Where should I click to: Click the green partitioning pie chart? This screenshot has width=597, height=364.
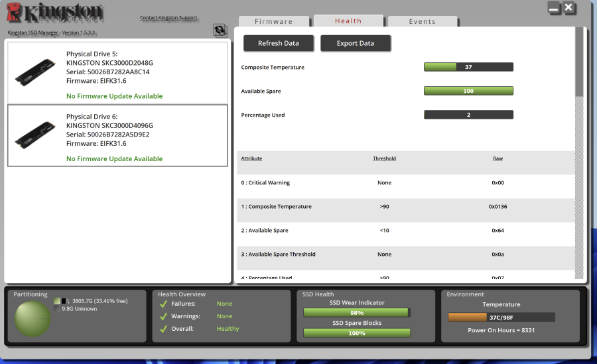[x=33, y=319]
